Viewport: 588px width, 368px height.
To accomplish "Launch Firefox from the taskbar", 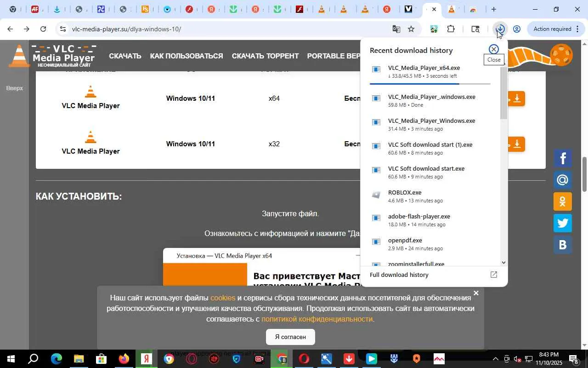I will (124, 359).
